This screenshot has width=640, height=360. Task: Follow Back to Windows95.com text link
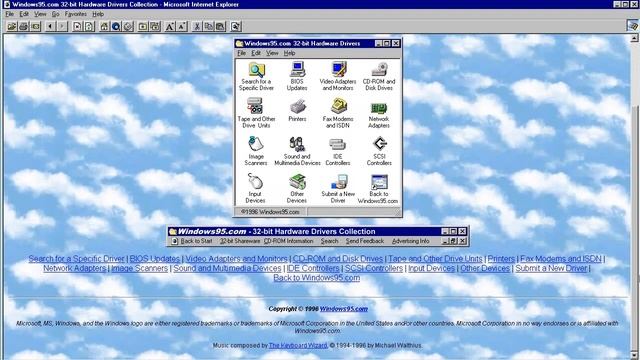[x=317, y=278]
